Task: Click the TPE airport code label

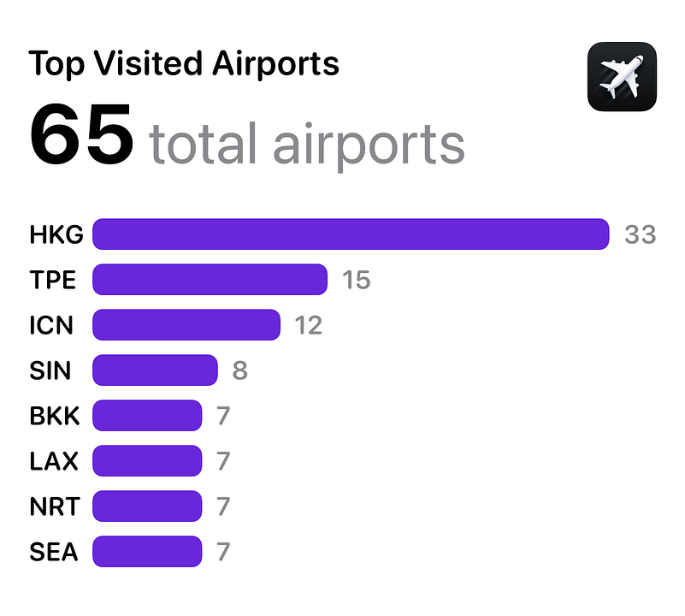Action: point(53,280)
